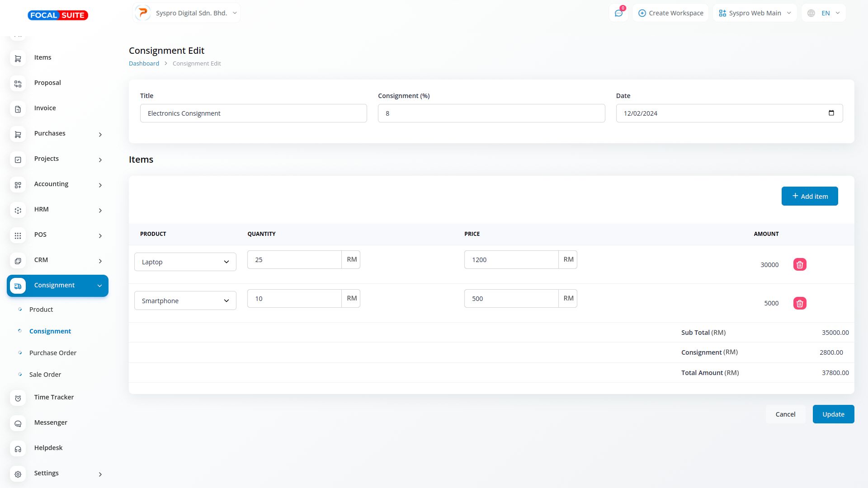
Task: Open the Syspro Web Main workspace selector
Action: [x=755, y=13]
